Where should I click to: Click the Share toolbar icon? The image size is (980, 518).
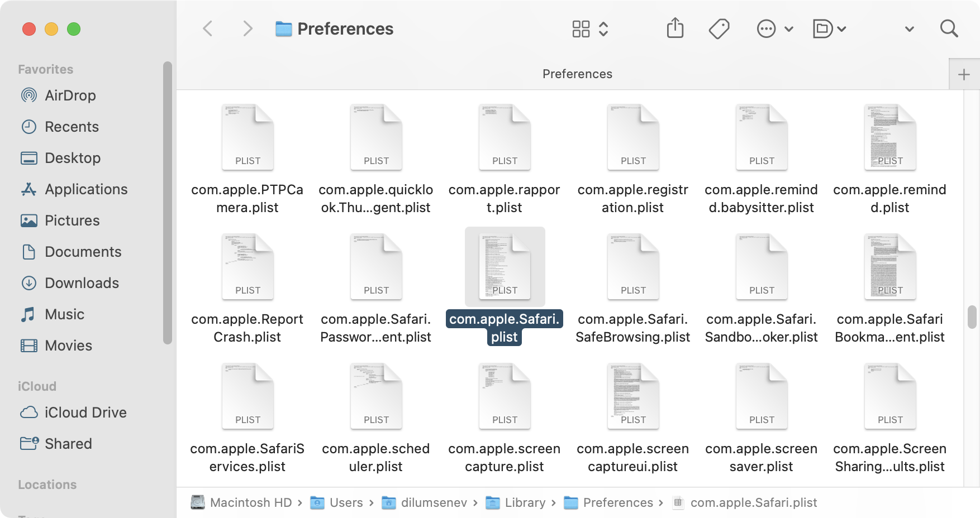click(675, 28)
